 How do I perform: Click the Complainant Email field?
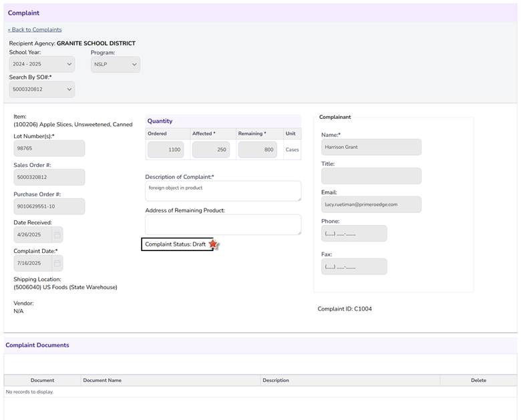tap(371, 204)
